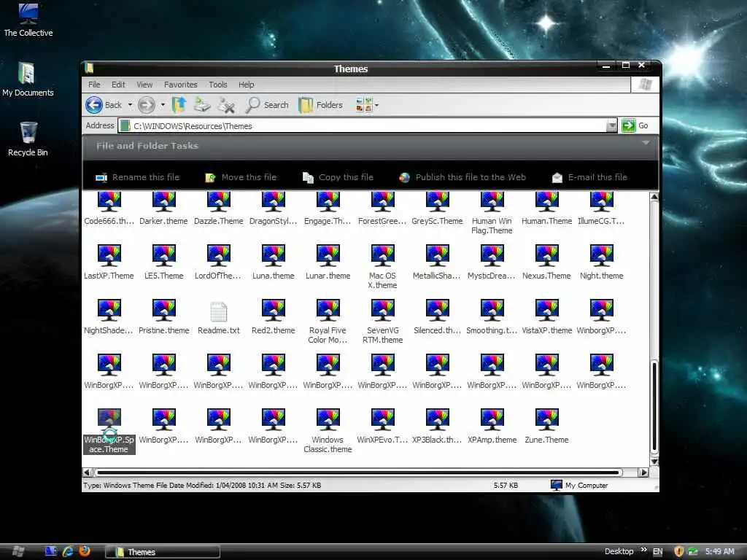The image size is (747, 560).
Task: Open the Back history dropdown arrow
Action: [x=130, y=105]
